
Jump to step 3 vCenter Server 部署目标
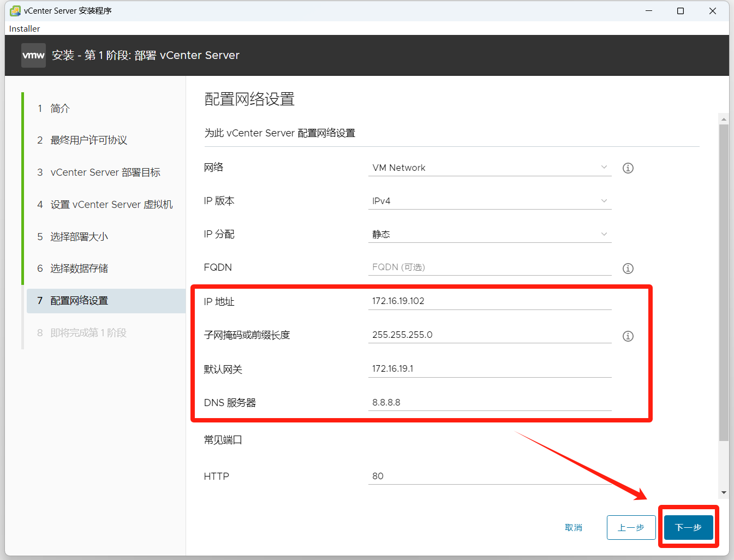[105, 172]
